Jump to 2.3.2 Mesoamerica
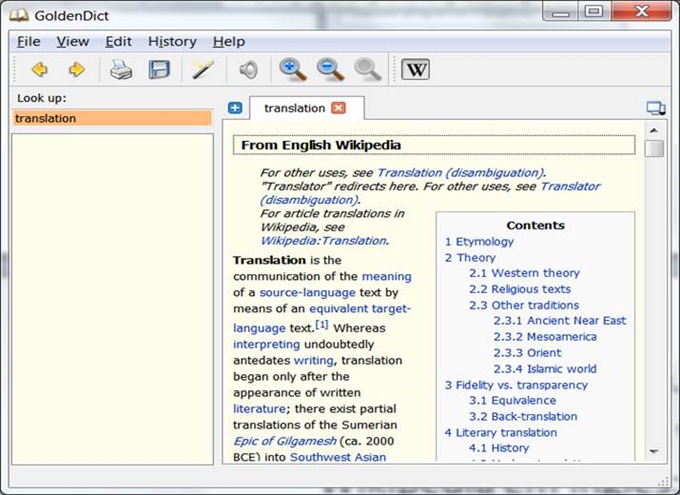The height and width of the screenshot is (495, 680). point(545,337)
